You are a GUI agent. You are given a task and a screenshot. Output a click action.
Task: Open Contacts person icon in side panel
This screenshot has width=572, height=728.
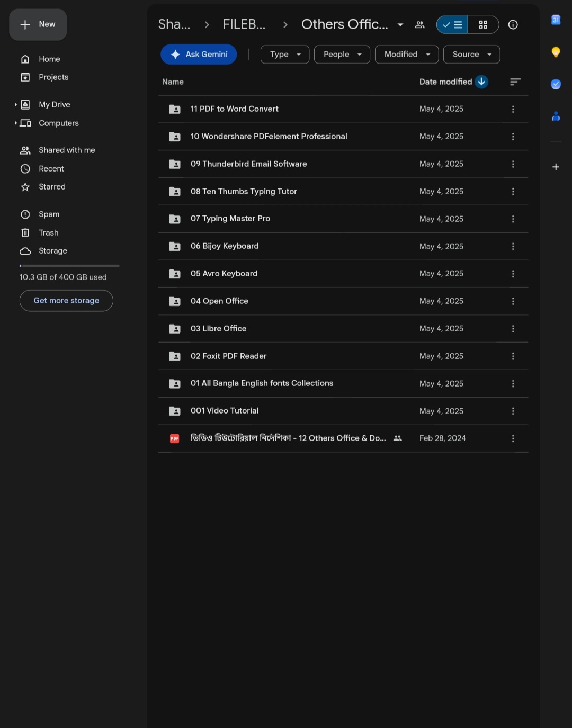click(x=556, y=116)
